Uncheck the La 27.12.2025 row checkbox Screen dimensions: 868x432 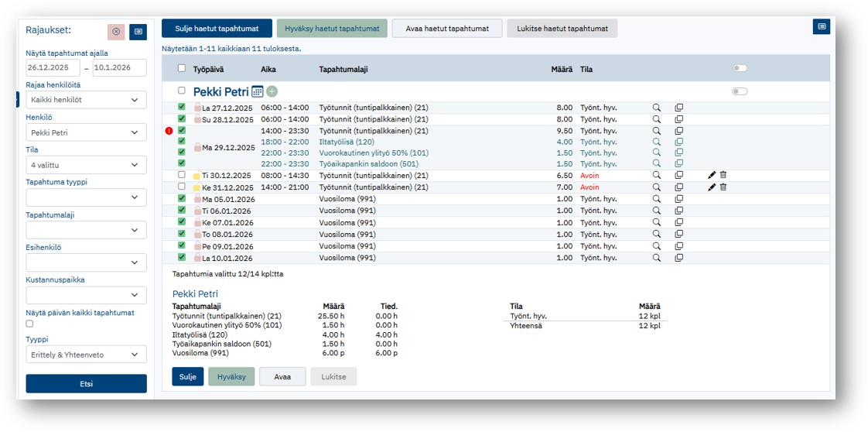point(182,107)
